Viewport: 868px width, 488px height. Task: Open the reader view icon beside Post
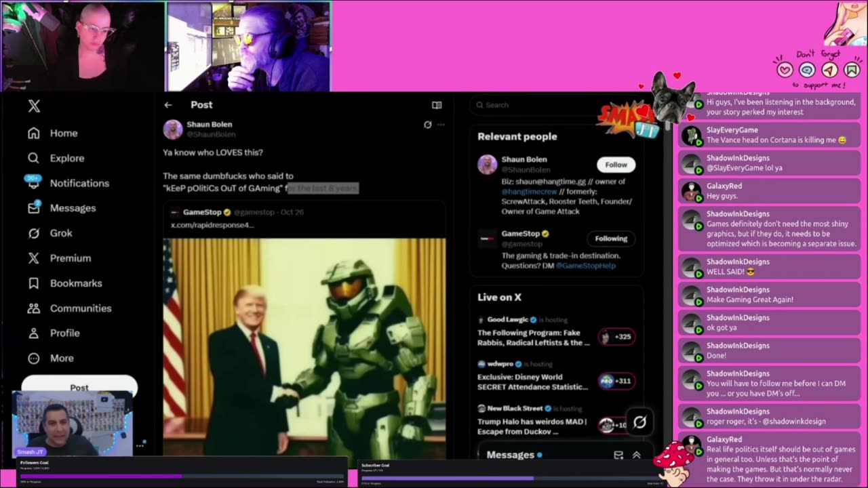437,105
